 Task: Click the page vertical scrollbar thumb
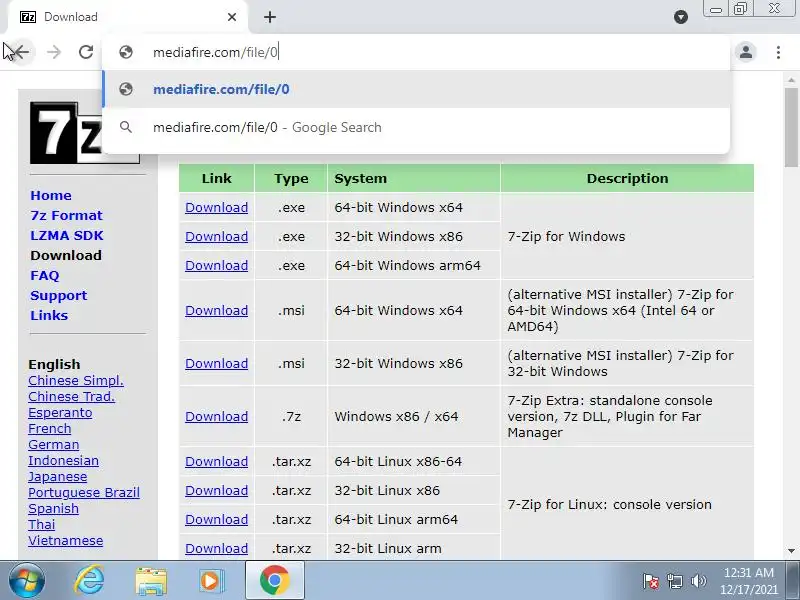point(791,127)
